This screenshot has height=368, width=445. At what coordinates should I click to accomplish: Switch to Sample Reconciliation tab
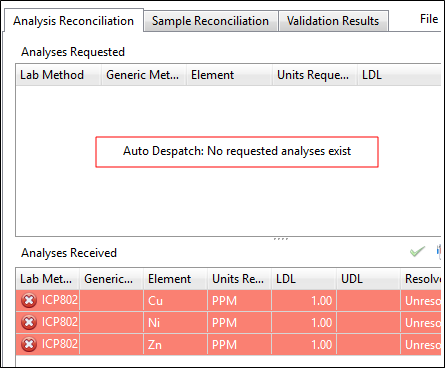(211, 21)
